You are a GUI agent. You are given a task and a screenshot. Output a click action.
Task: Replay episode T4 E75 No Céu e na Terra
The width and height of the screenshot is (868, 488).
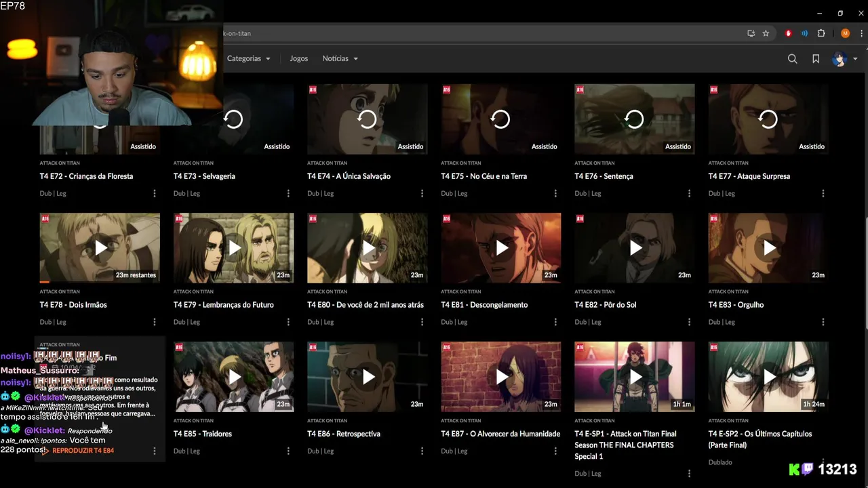pos(500,119)
